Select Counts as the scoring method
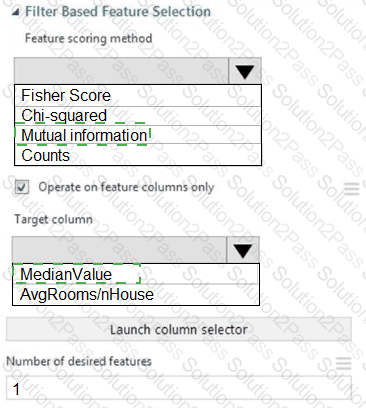Screen dimensions: 366x408 [138, 155]
